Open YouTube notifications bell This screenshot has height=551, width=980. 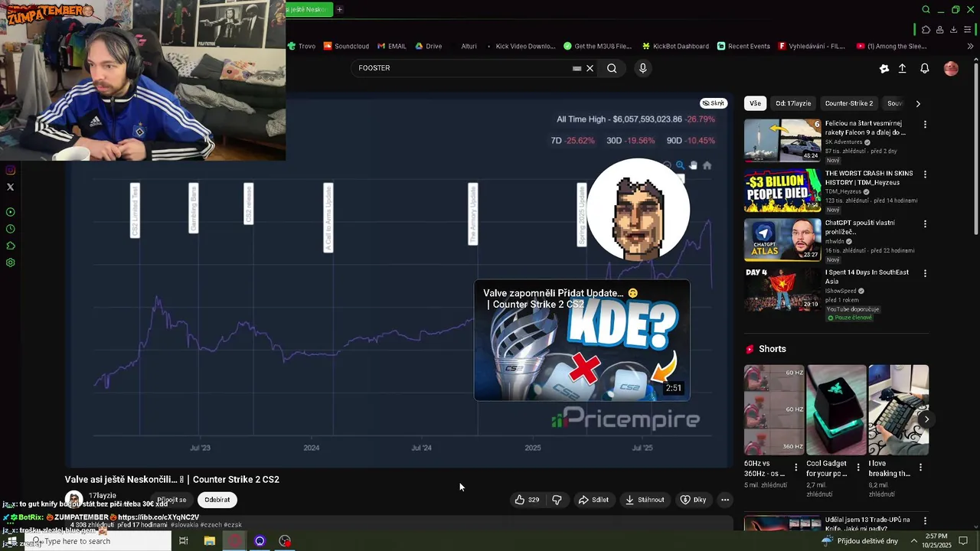[924, 68]
